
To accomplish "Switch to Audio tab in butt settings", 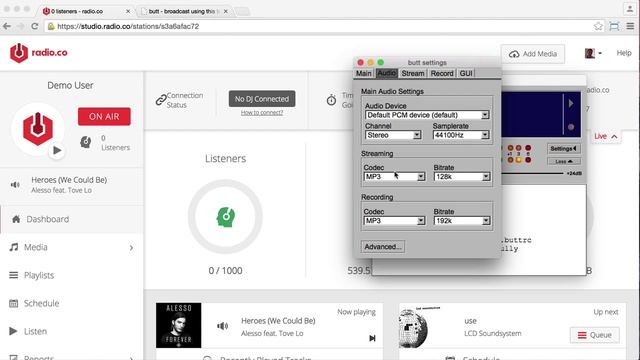I will click(x=386, y=73).
